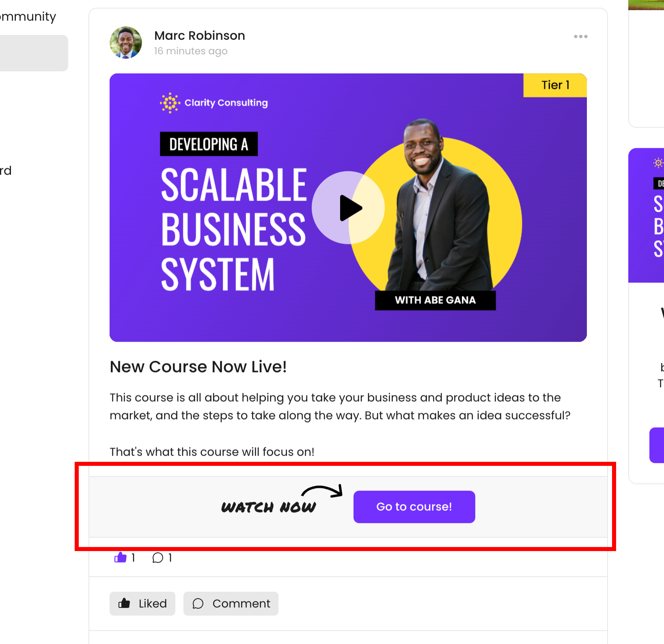Click the purple button on the right card
Image resolution: width=664 pixels, height=644 pixels.
tap(658, 445)
